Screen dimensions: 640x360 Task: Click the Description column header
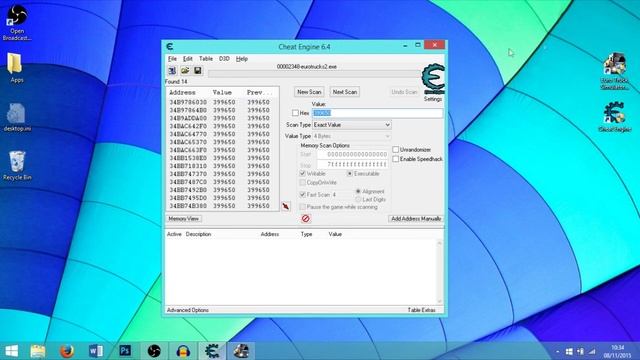[x=198, y=234]
